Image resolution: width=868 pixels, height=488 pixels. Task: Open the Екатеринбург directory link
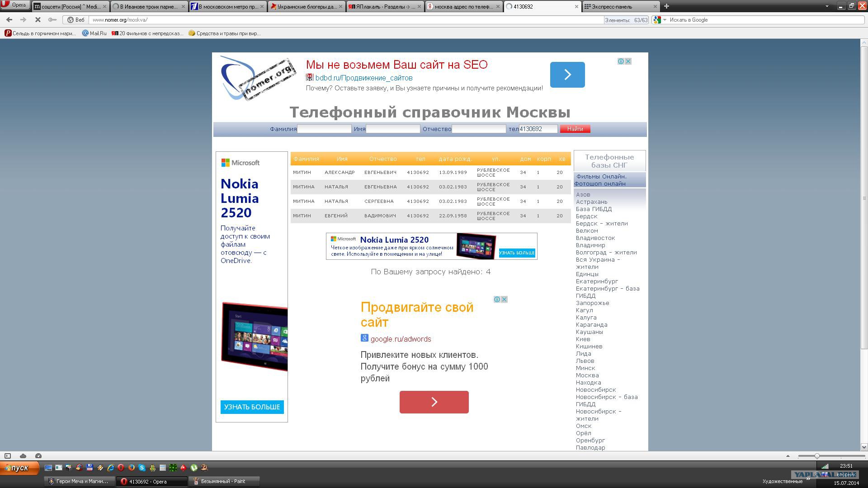(597, 282)
